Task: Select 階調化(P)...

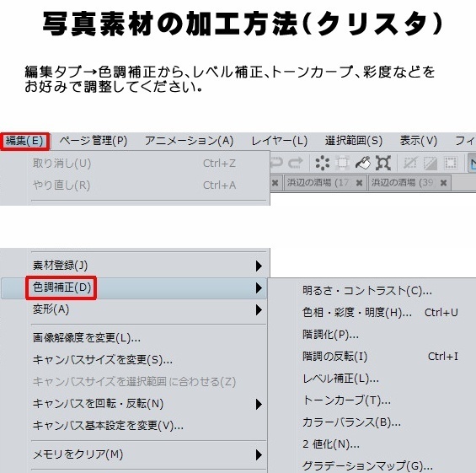Action: (372, 335)
